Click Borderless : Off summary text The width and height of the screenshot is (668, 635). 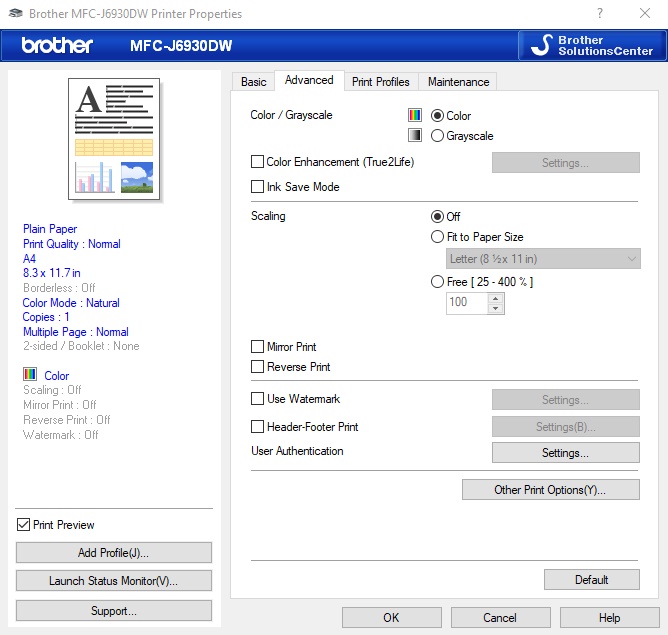pyautogui.click(x=59, y=287)
